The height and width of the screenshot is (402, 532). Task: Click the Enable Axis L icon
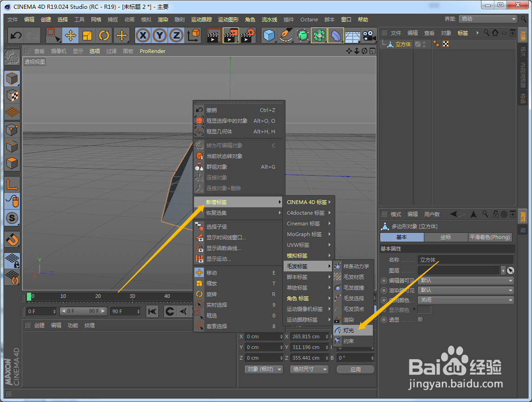coord(12,185)
